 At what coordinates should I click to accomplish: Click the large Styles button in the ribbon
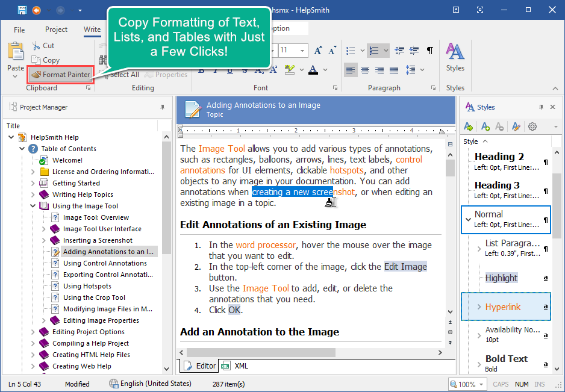(x=455, y=57)
